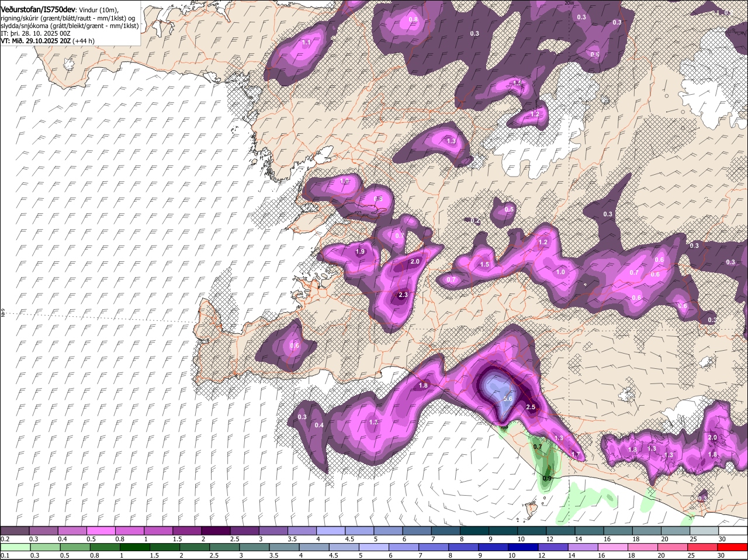Select the light purple 14 swatch in lower legend
Viewport: 748px width, 560px height.
click(x=583, y=547)
